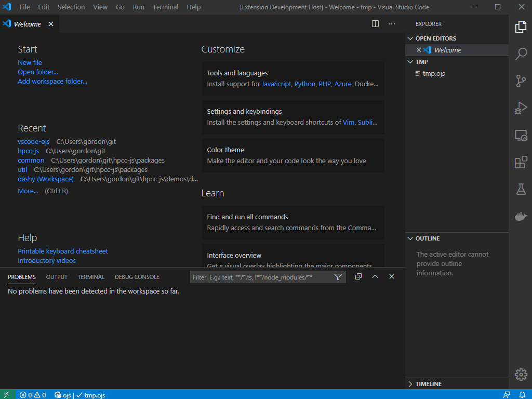This screenshot has width=532, height=399.
Task: Click Collapse All in Problems panel
Action: click(x=358, y=276)
